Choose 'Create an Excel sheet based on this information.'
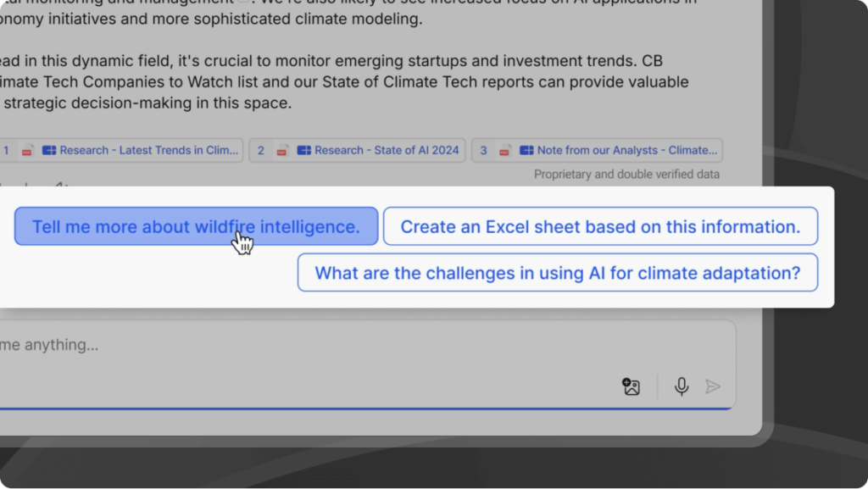 point(600,226)
